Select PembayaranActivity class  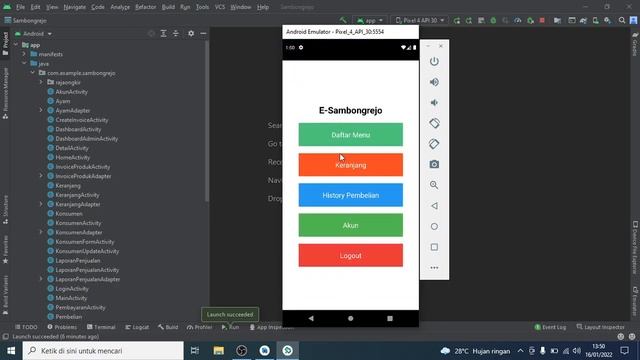[80, 307]
